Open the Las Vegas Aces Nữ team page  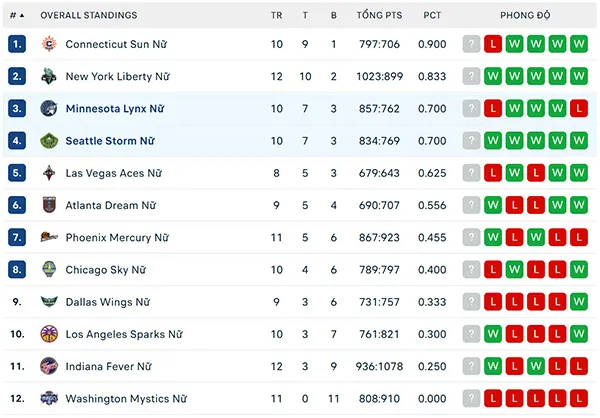click(x=114, y=173)
